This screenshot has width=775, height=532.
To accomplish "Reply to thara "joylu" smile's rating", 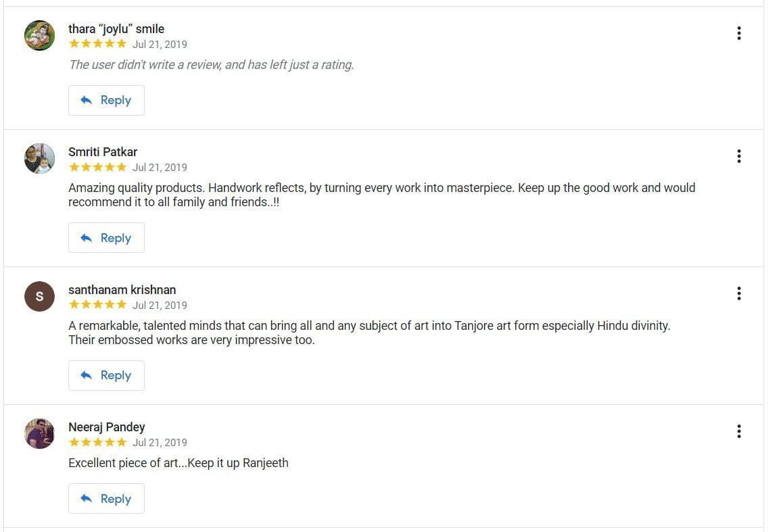I will 106,100.
